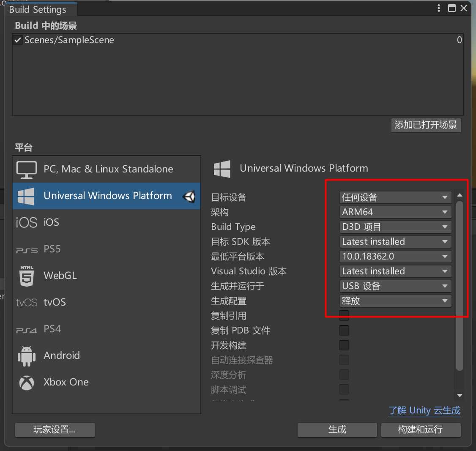This screenshot has width=476, height=451.
Task: Choose tvOS platform entry
Action: [x=107, y=302]
